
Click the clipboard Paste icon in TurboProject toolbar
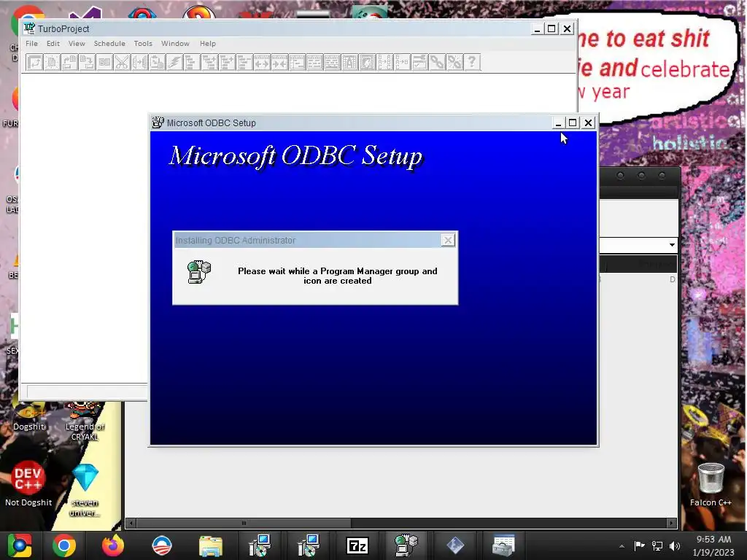tap(157, 63)
